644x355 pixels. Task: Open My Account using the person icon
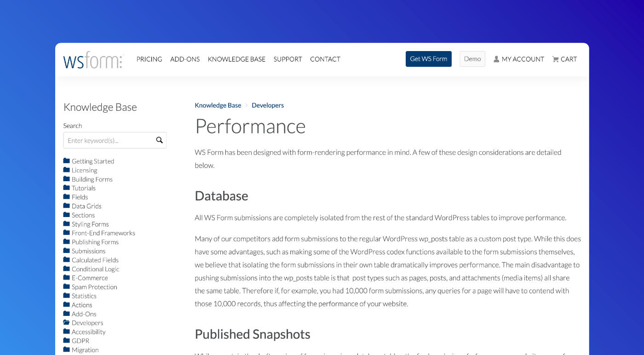pyautogui.click(x=496, y=59)
